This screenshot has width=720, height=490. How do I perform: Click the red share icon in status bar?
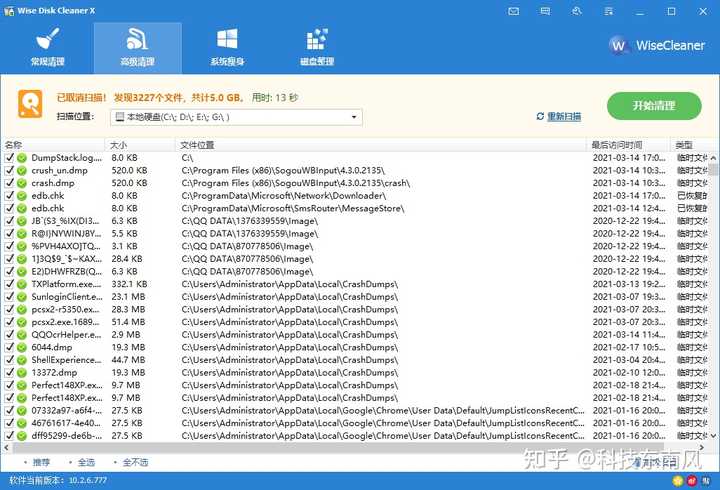pos(692,481)
